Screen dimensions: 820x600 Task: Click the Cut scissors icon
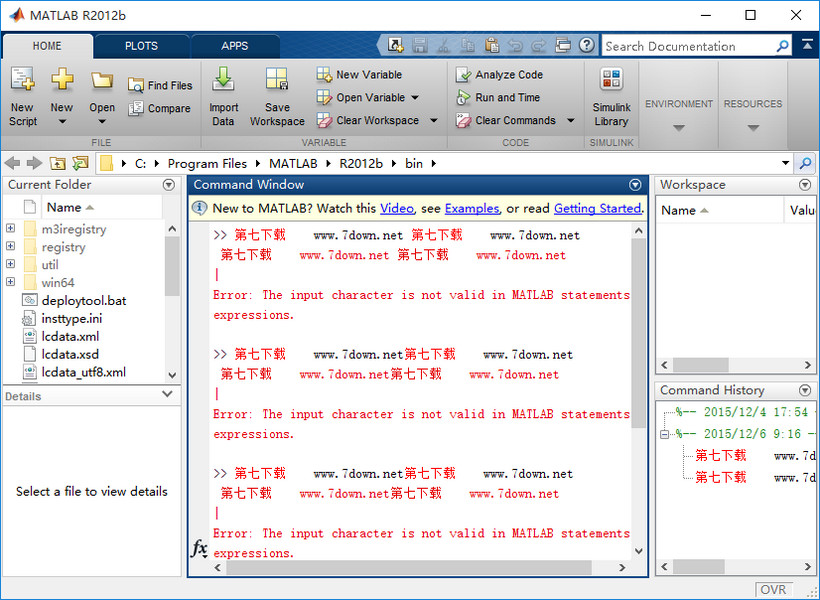pyautogui.click(x=443, y=46)
